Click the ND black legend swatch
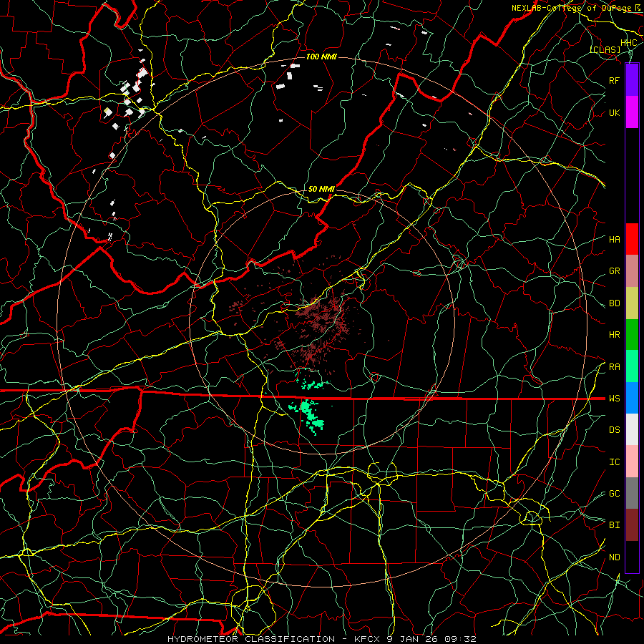This screenshot has height=644, width=644. [x=632, y=557]
